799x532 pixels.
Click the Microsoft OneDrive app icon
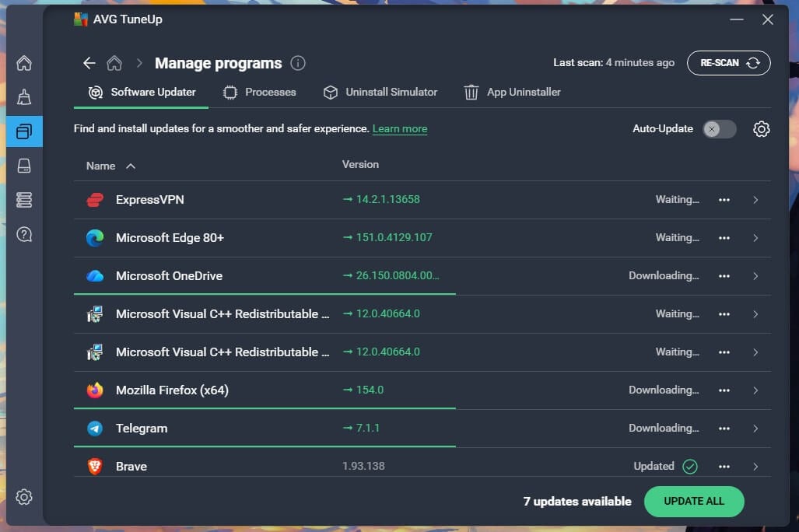tap(95, 276)
